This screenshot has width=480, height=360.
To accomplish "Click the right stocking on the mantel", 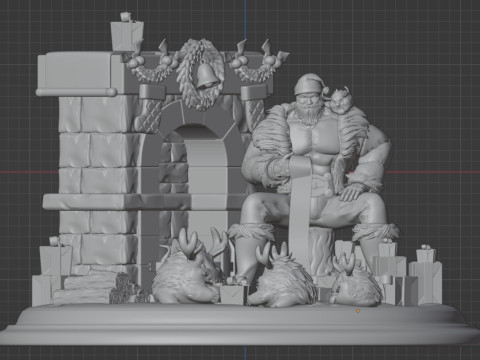I will tap(254, 107).
